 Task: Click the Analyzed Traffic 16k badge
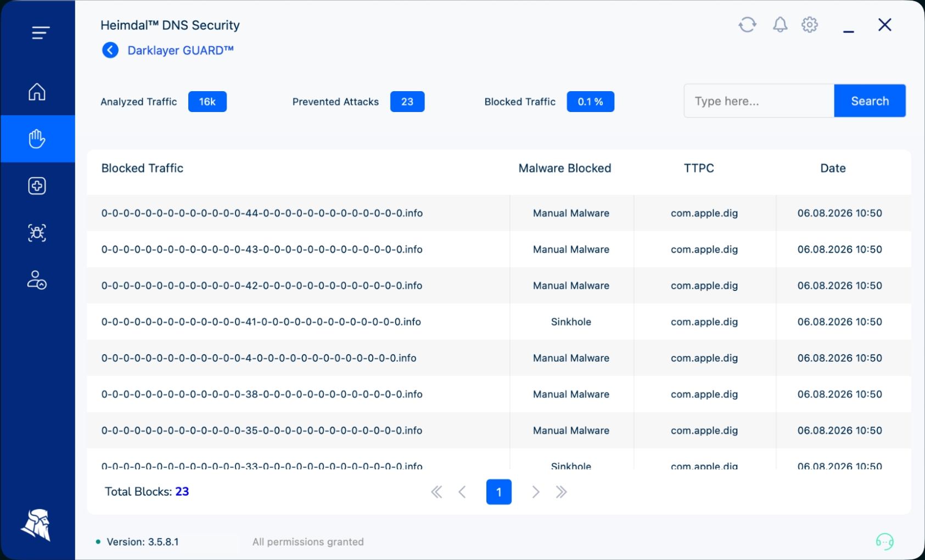pos(208,102)
